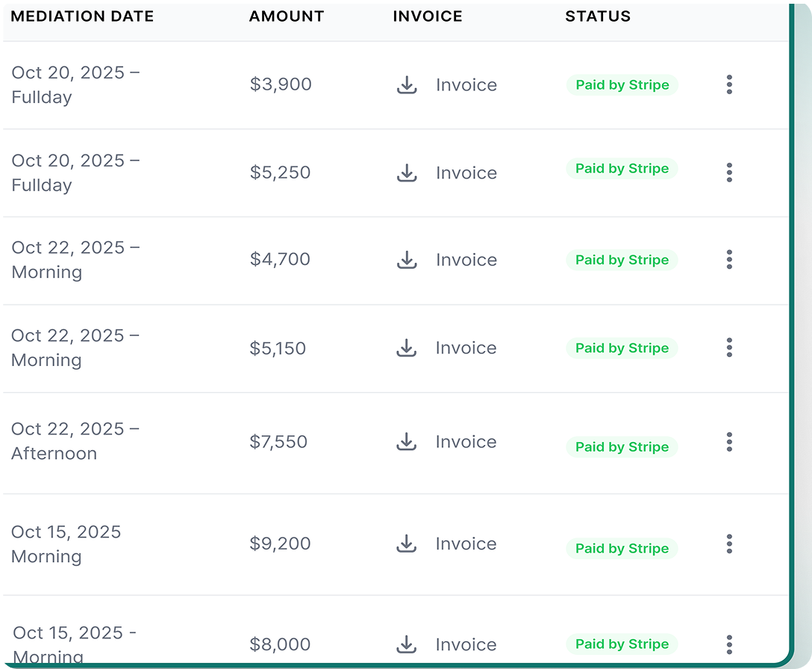Open three-dot menu for $3,900 row
The image size is (812, 669).
[729, 84]
